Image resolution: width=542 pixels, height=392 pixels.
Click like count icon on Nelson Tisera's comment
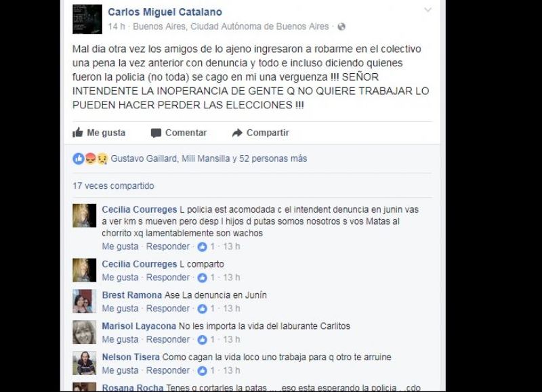pyautogui.click(x=202, y=370)
